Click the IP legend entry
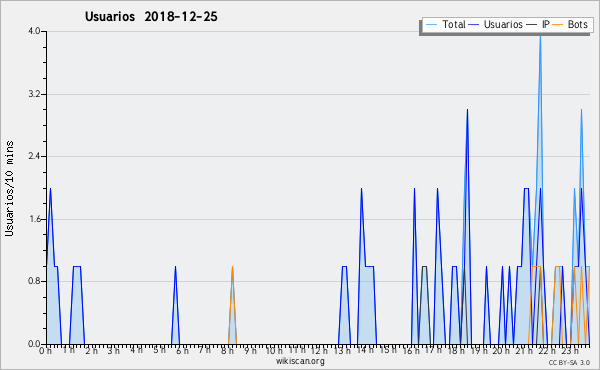600x370 pixels. pos(538,24)
